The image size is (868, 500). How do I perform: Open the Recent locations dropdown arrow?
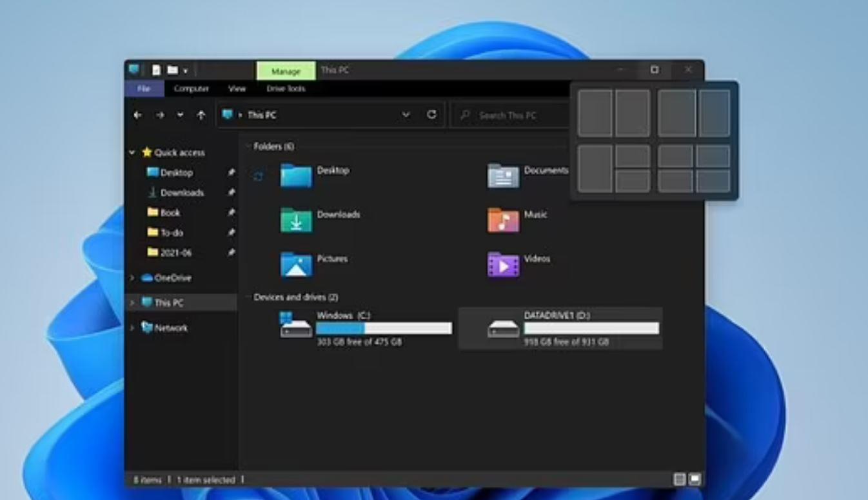click(180, 115)
